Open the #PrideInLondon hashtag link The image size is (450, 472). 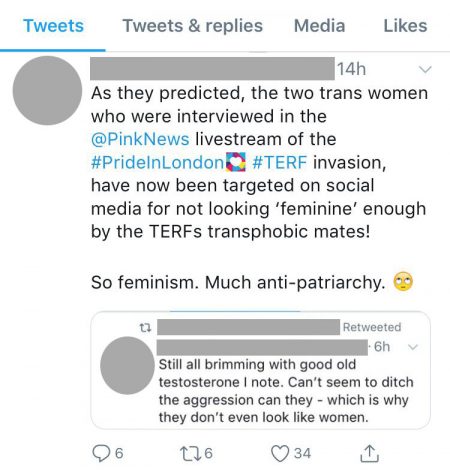[x=158, y=163]
